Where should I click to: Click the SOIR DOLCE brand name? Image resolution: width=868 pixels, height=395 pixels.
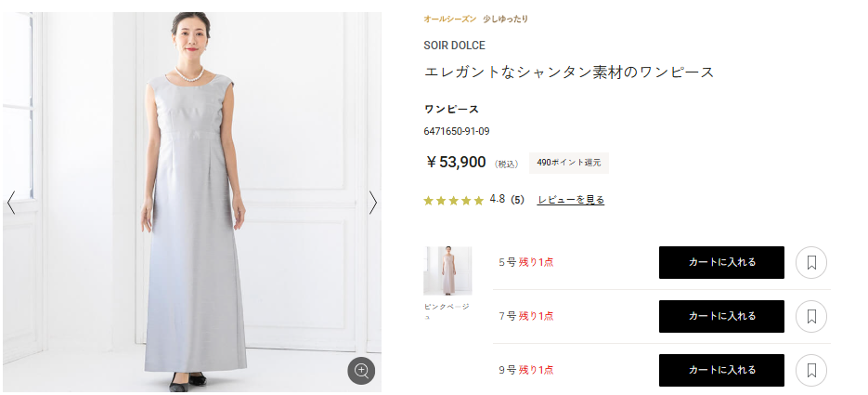click(x=454, y=45)
